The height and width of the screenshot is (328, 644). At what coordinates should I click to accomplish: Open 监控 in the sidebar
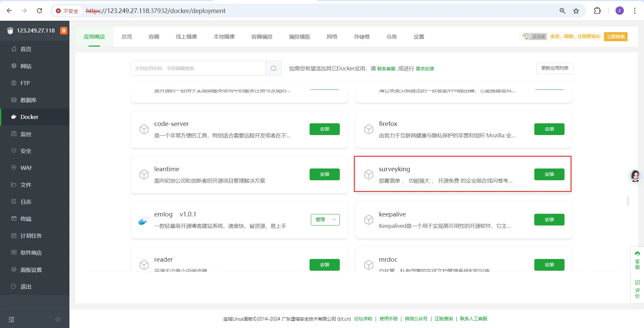pyautogui.click(x=35, y=134)
